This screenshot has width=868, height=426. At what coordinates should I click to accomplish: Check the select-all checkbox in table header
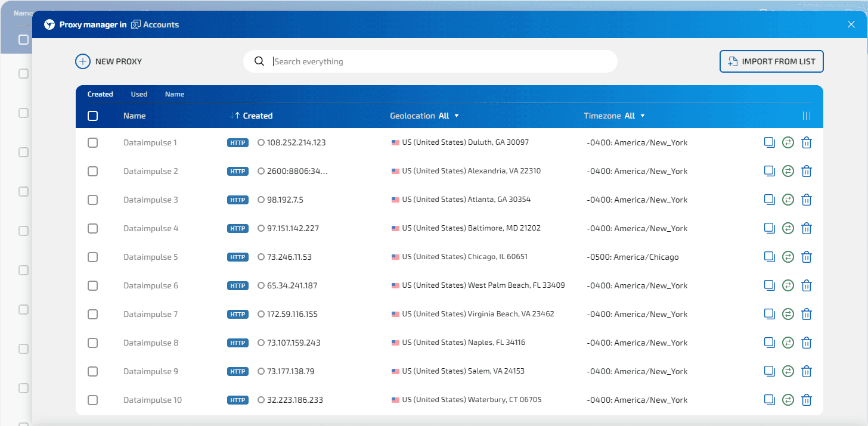click(92, 116)
